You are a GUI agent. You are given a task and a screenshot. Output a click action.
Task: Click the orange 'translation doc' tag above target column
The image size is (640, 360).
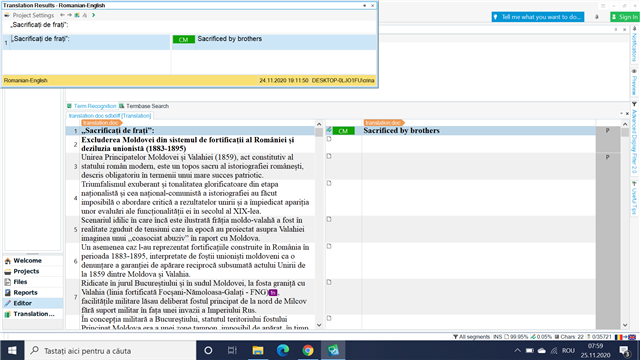pos(384,123)
